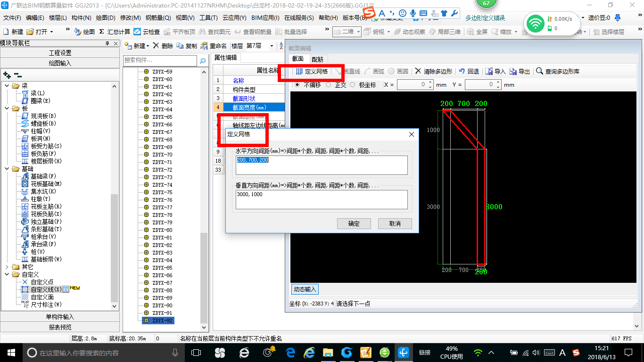The image size is (644, 362).
Task: Select 螺旋板(B) in the navigation tree
Action: [x=39, y=123]
